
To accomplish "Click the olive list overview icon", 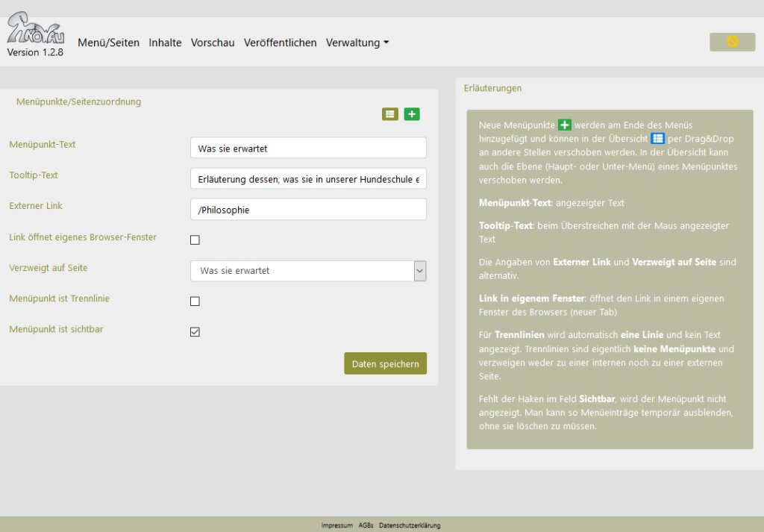I will click(x=390, y=114).
